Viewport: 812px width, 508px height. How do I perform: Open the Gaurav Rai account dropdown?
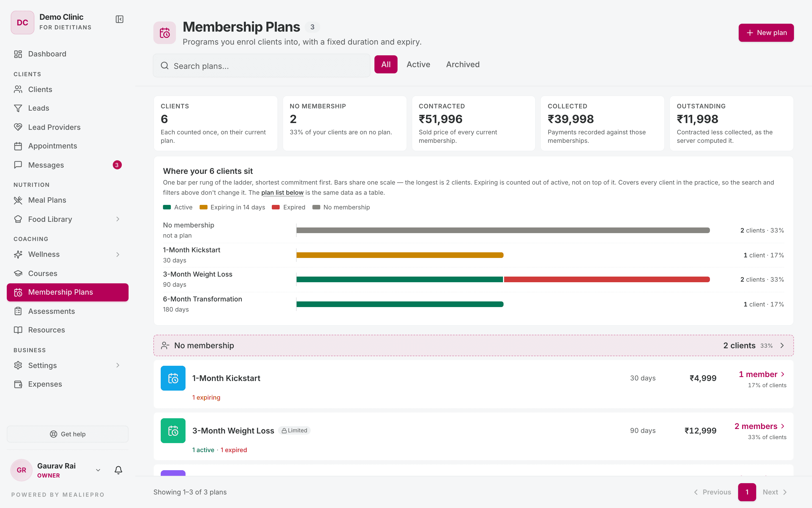(x=98, y=470)
